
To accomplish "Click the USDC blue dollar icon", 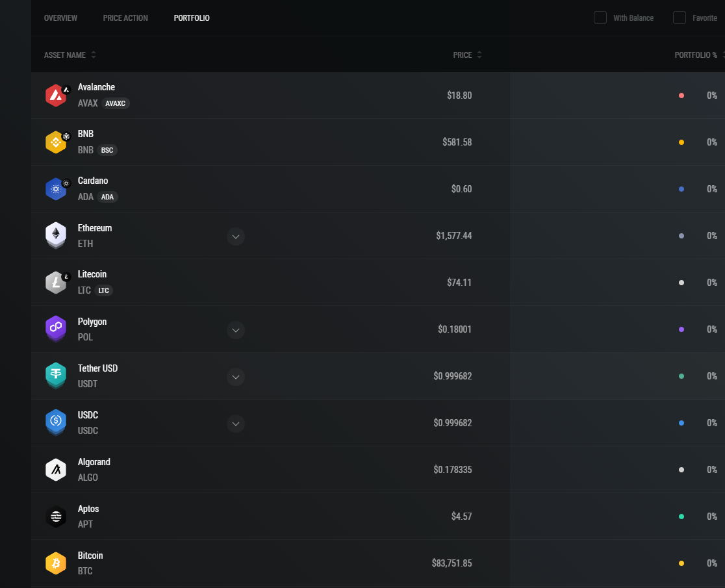I will coord(56,422).
